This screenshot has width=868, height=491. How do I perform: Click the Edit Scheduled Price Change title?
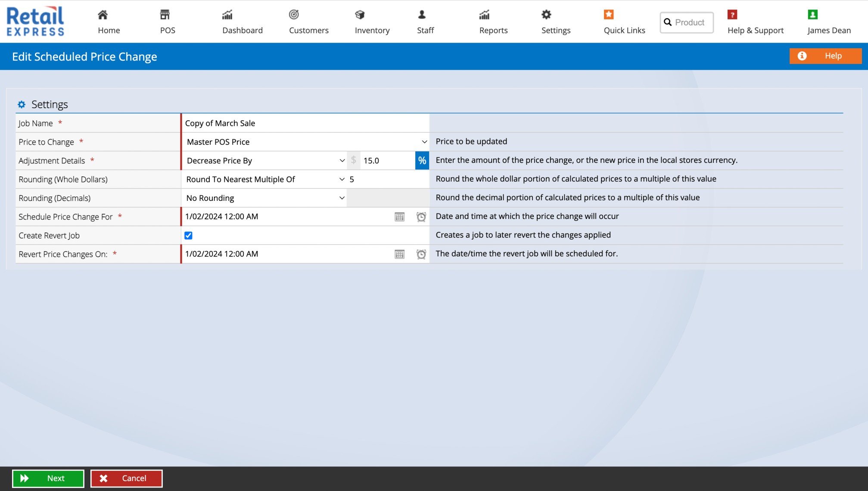click(x=84, y=56)
